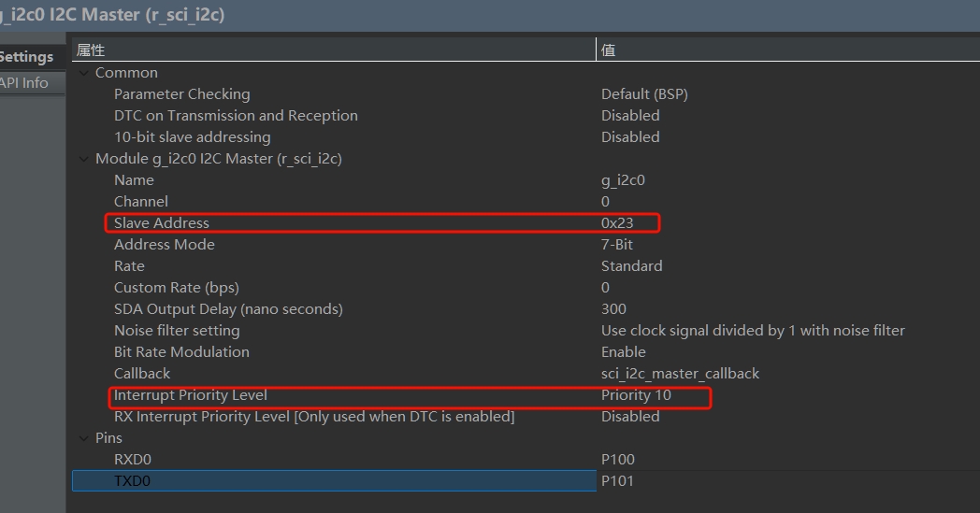Edit the Custom Rate (bps) value
Image resolution: width=980 pixels, height=513 pixels.
click(x=606, y=288)
